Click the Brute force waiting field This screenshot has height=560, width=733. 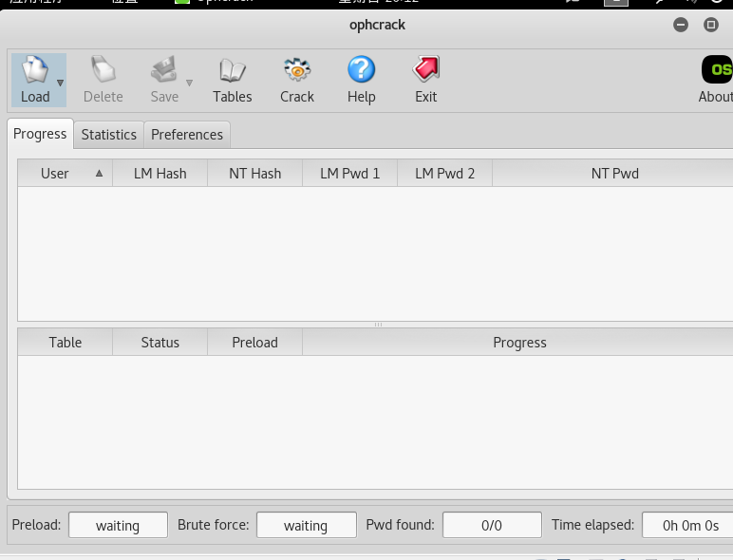(306, 525)
